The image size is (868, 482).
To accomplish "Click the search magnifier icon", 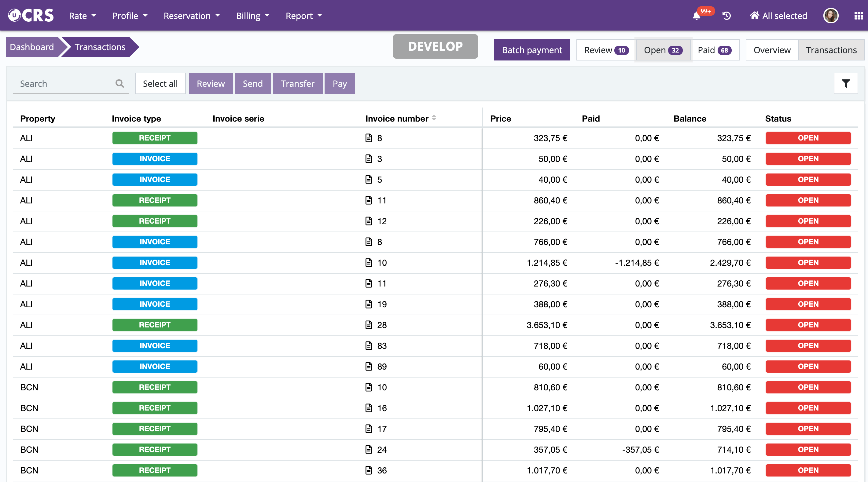I will [x=120, y=83].
